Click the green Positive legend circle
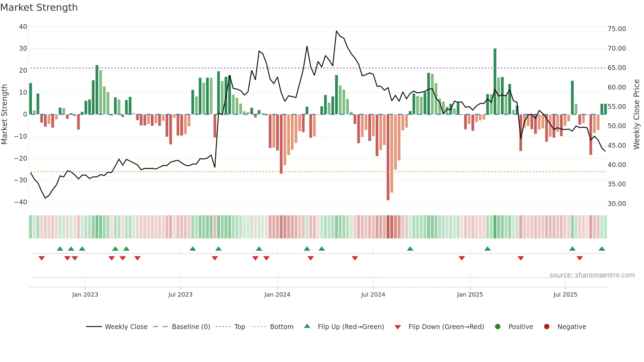 pyautogui.click(x=498, y=327)
